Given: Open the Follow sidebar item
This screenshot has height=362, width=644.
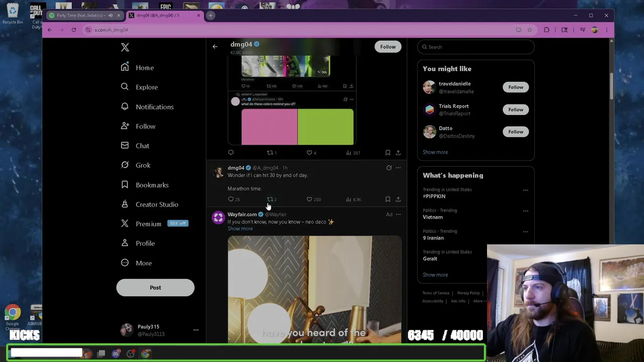Looking at the screenshot, I should pos(138,126).
